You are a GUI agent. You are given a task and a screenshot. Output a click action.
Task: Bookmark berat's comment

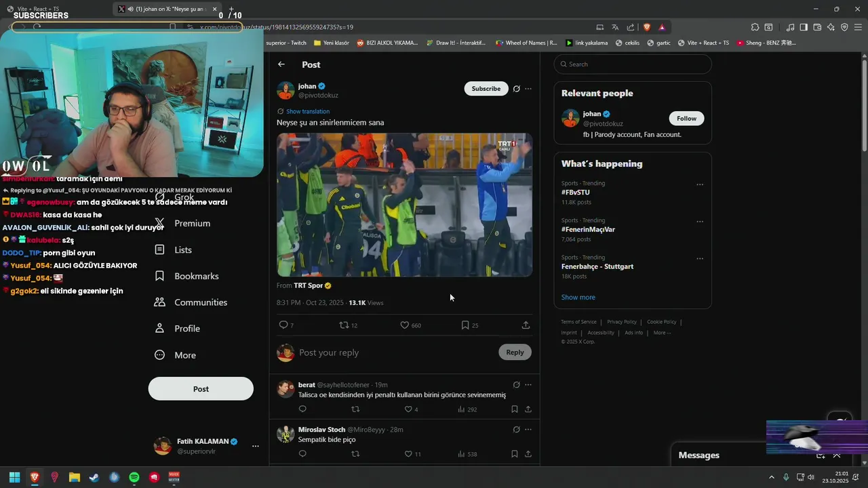[515, 409]
